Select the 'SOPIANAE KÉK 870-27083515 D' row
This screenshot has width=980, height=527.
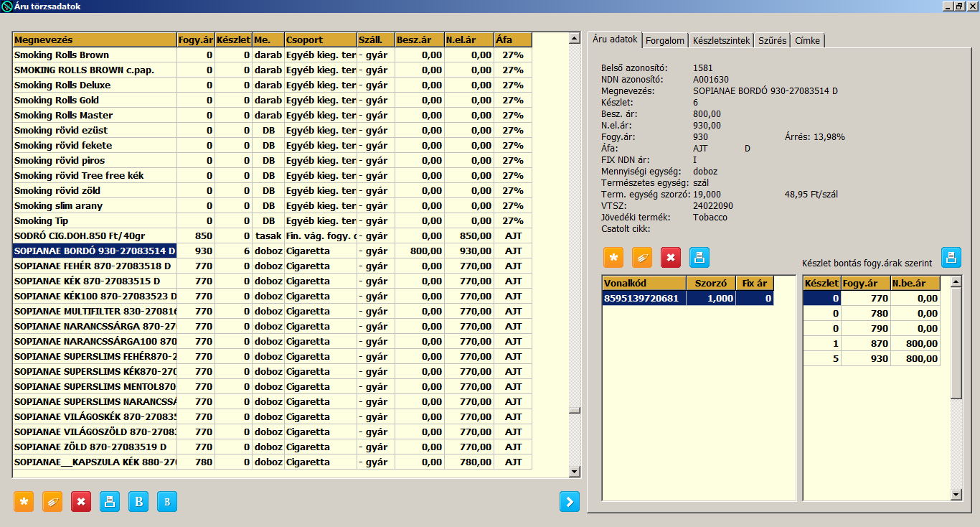coord(273,281)
